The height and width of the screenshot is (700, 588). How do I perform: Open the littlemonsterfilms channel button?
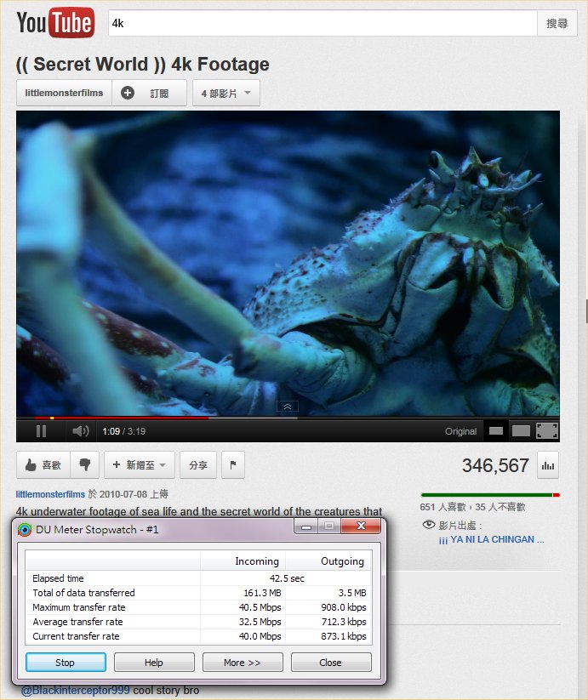click(x=64, y=93)
